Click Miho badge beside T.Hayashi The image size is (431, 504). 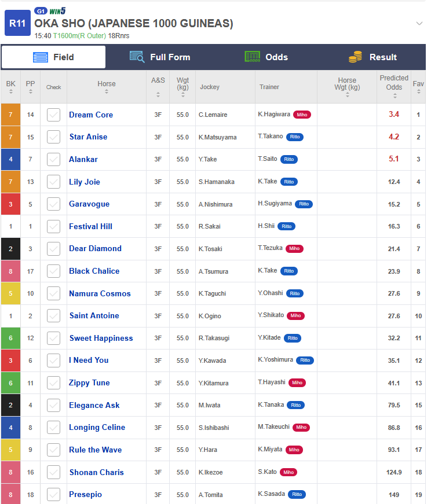tap(297, 383)
